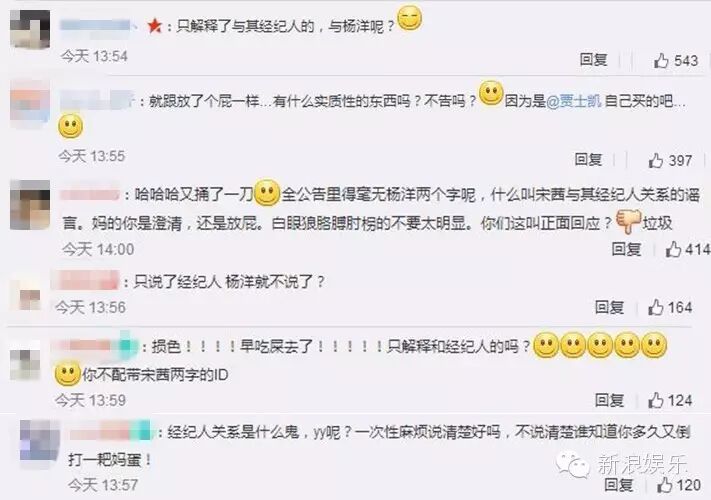Open avatar of the first commenter
Image resolution: width=711 pixels, height=500 pixels.
tap(30, 29)
